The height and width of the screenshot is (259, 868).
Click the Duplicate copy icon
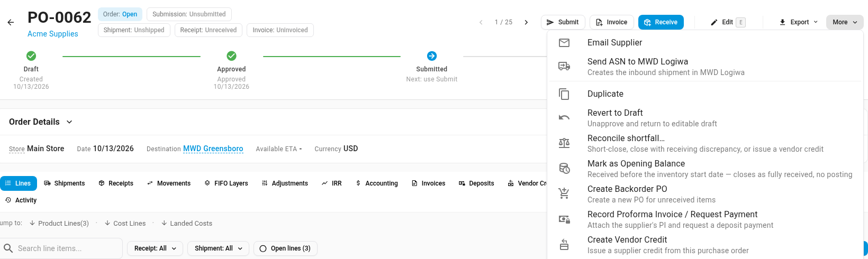pyautogui.click(x=564, y=94)
